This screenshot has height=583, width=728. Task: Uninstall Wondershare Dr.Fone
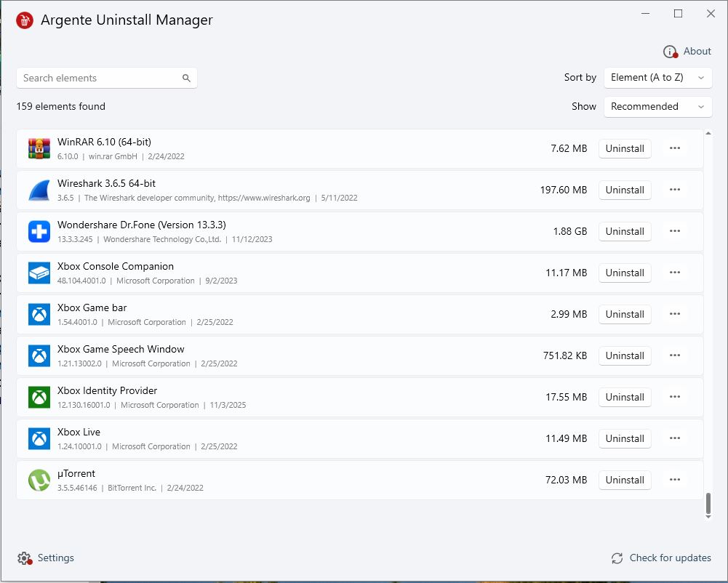click(x=625, y=231)
